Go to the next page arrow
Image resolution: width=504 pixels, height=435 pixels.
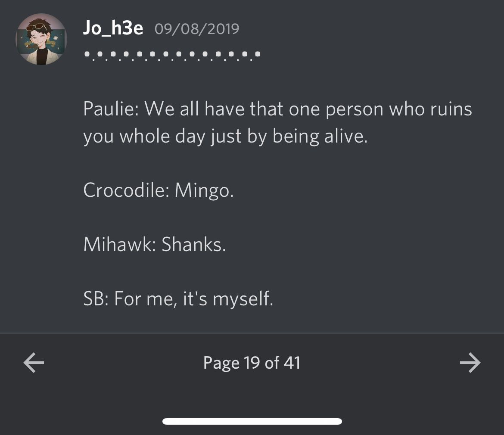click(x=470, y=363)
